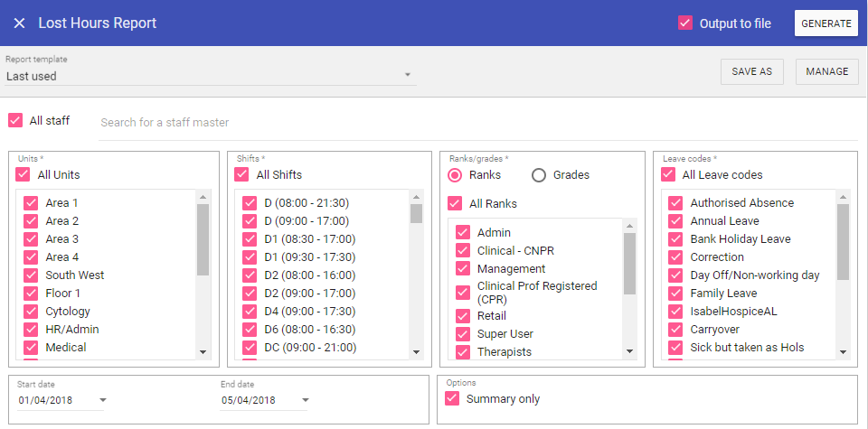Image resolution: width=868 pixels, height=429 pixels.
Task: Click the Leave codes scroll up arrow
Action: coord(843,197)
